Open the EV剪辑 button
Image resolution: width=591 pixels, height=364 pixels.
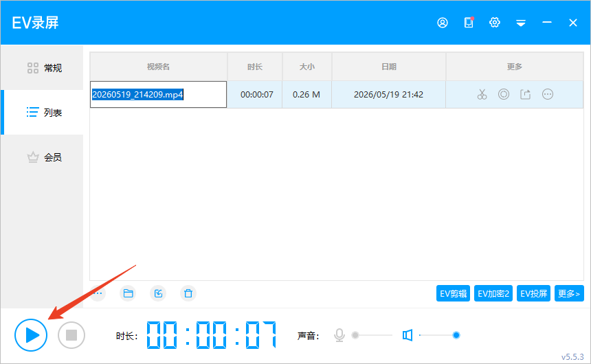(x=453, y=293)
